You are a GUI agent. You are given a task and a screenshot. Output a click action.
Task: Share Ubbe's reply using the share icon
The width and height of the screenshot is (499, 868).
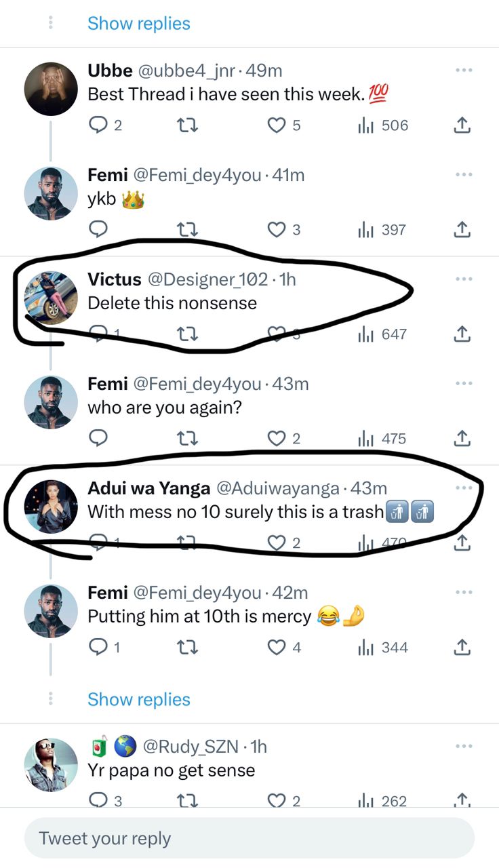click(x=461, y=125)
